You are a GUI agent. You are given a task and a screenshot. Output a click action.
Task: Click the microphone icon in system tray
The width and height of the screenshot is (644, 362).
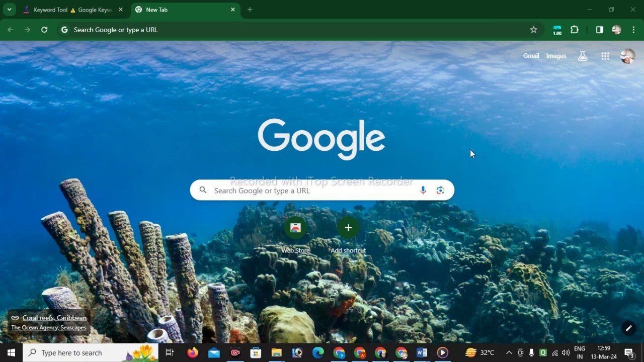(531, 352)
